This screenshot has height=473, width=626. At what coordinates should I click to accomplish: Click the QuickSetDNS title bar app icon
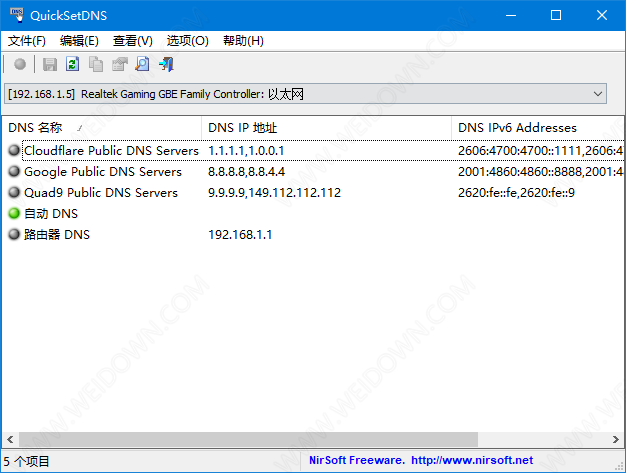17,15
